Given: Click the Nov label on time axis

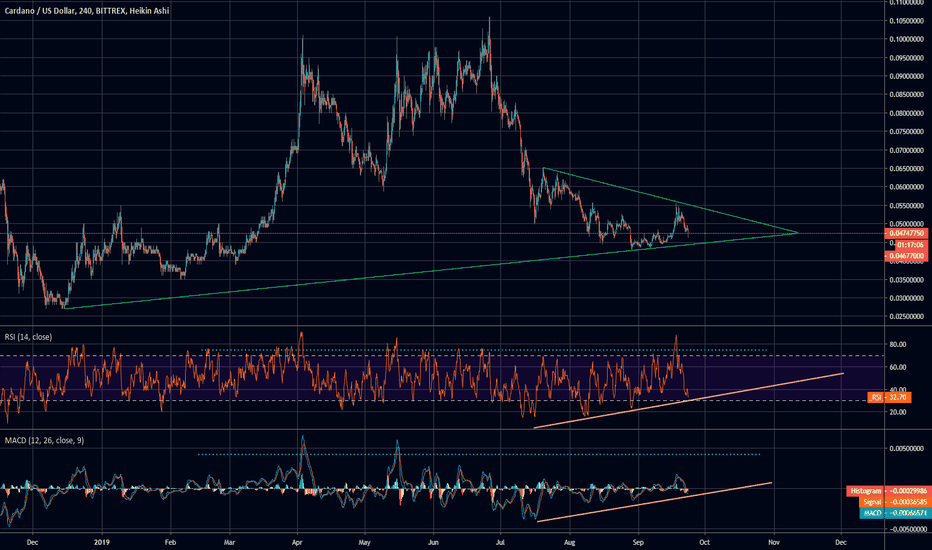Looking at the screenshot, I should pyautogui.click(x=773, y=542).
